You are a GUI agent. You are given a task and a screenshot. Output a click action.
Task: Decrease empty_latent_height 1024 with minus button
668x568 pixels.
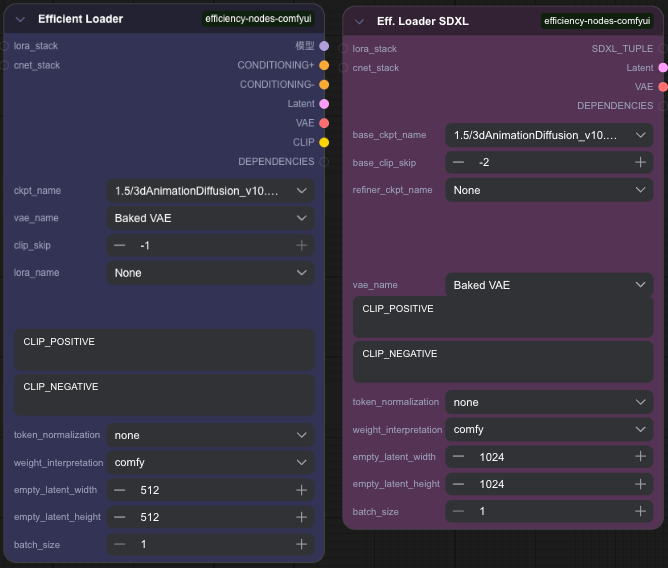458,484
